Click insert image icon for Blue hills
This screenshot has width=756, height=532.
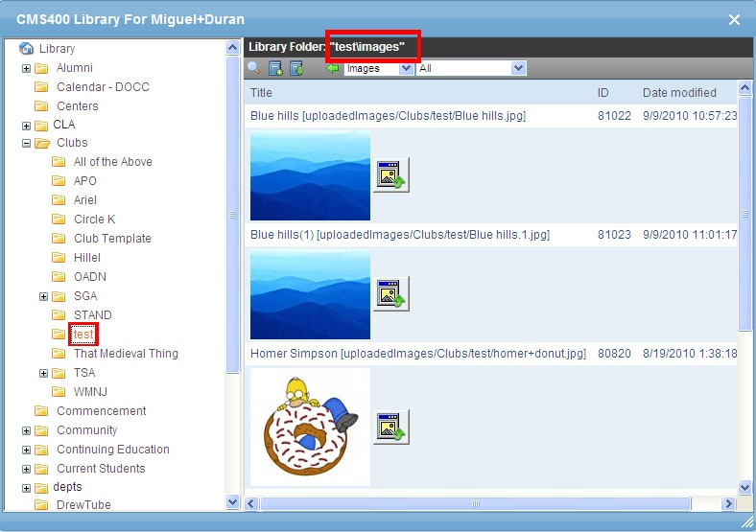391,174
